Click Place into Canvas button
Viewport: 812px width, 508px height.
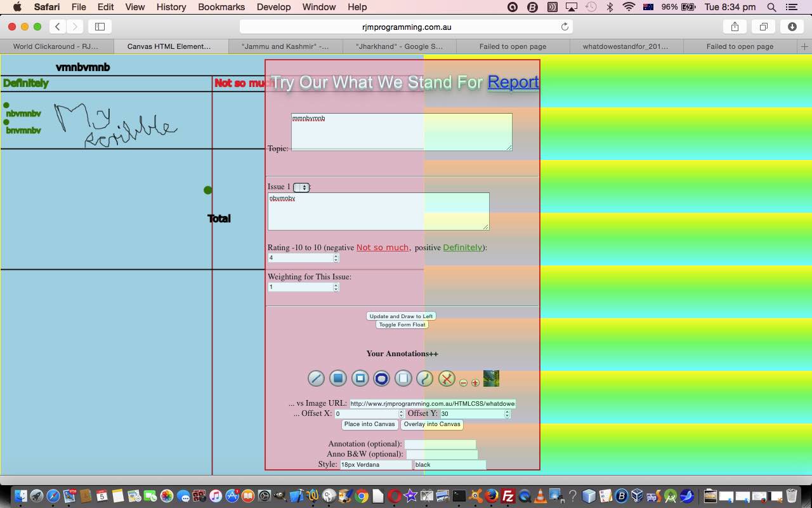pos(370,424)
